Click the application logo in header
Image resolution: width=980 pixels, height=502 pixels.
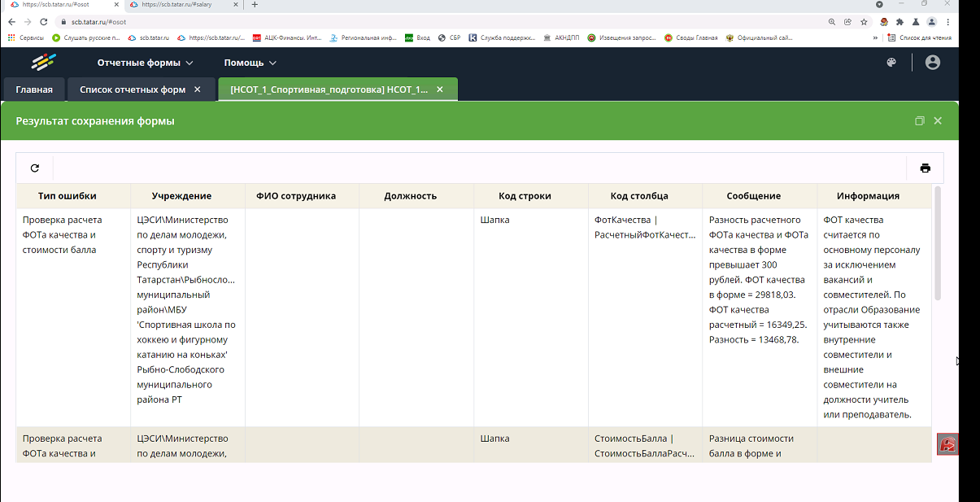(44, 62)
